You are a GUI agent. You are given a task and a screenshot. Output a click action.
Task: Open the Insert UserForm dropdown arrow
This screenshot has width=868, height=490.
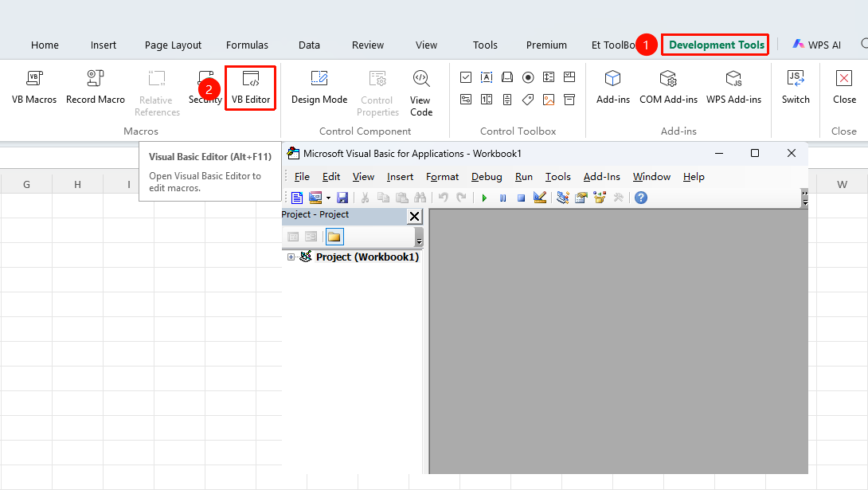328,198
